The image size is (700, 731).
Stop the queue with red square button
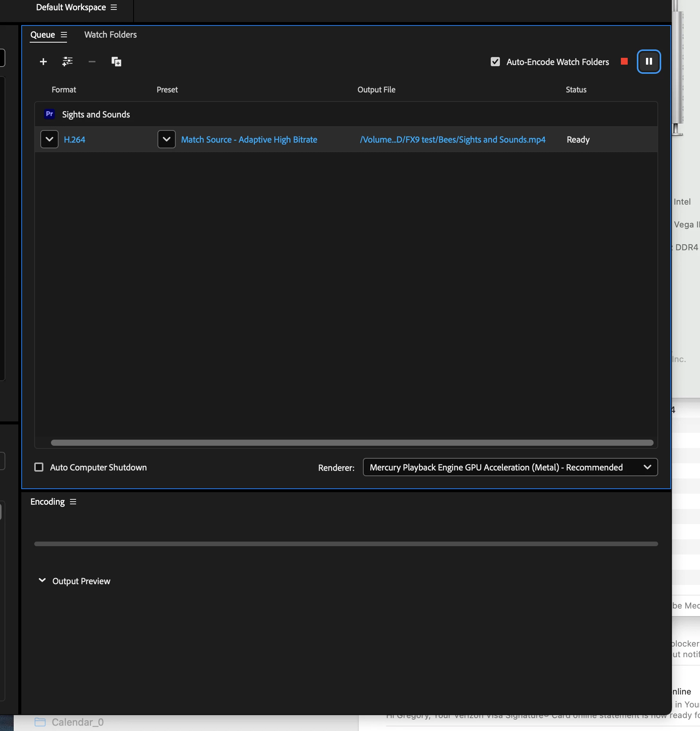click(x=624, y=61)
